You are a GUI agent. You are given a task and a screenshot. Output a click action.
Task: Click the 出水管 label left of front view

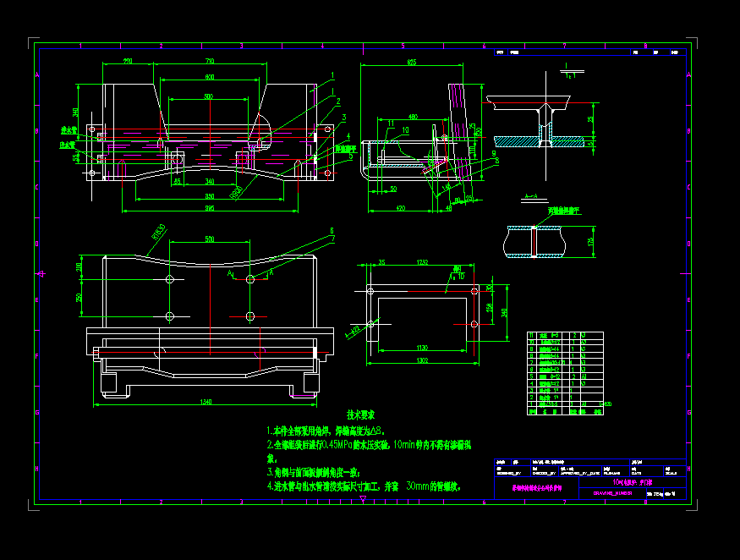[68, 145]
